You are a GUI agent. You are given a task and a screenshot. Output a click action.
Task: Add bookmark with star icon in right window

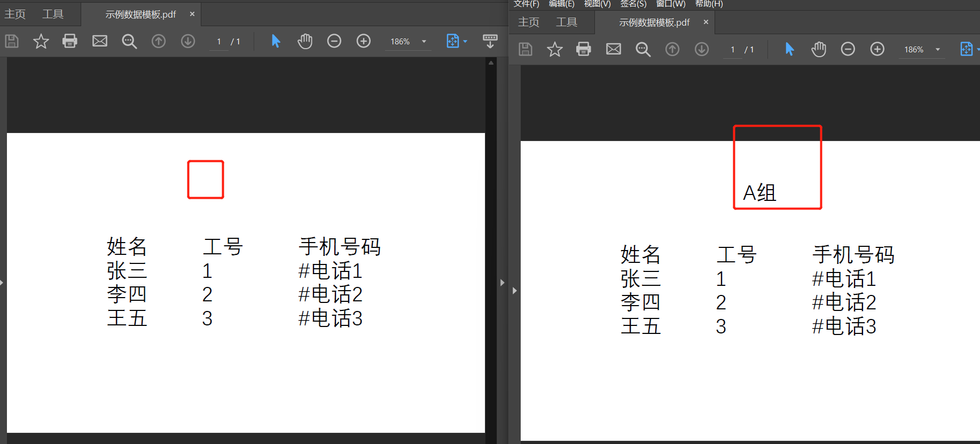pos(555,49)
